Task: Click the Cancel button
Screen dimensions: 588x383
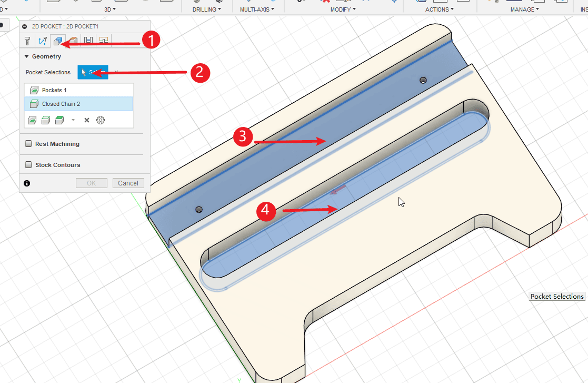Action: tap(128, 183)
